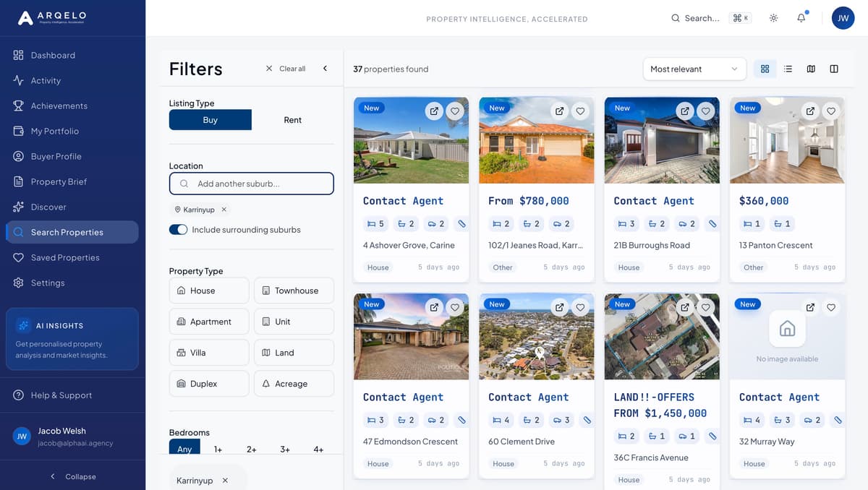Collapse the left sidebar

(72, 476)
